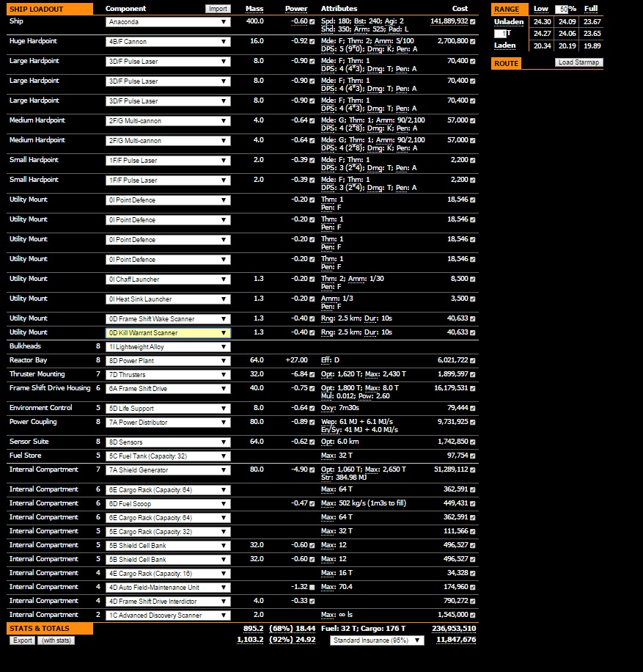
Task: Open the 4B/F Cannon component dropdown
Action: [x=168, y=42]
